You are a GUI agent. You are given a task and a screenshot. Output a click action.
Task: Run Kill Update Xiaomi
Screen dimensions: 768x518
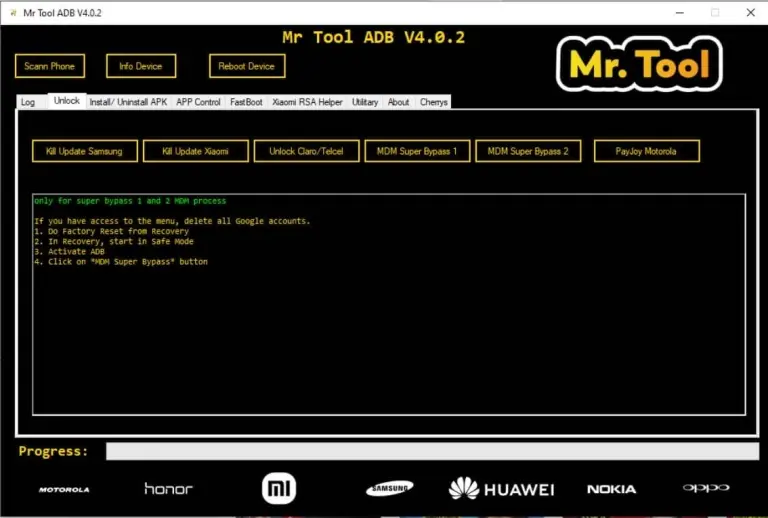tap(195, 151)
